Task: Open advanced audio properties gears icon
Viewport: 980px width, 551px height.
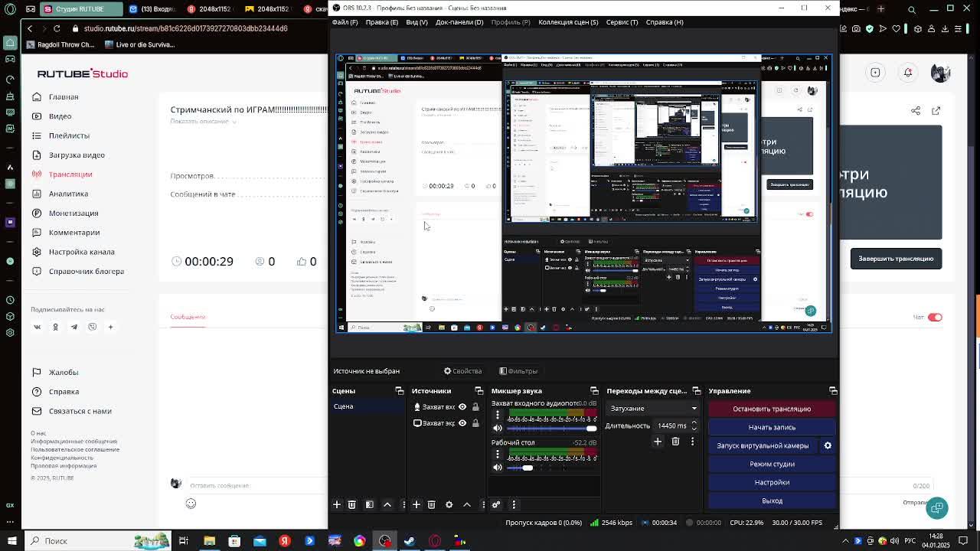Action: 496,504
